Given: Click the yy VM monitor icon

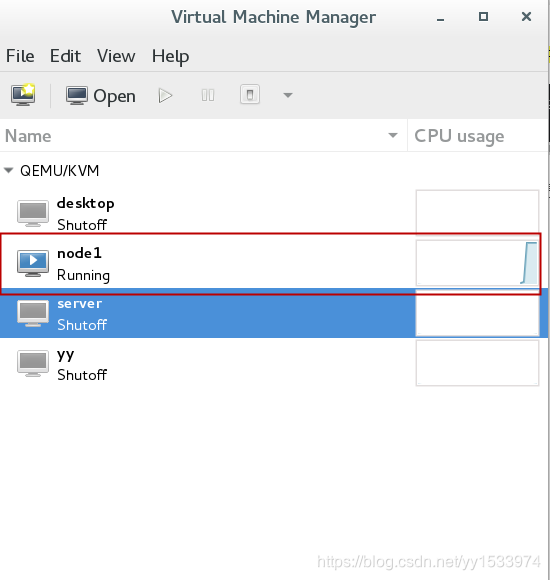Looking at the screenshot, I should click(x=33, y=363).
